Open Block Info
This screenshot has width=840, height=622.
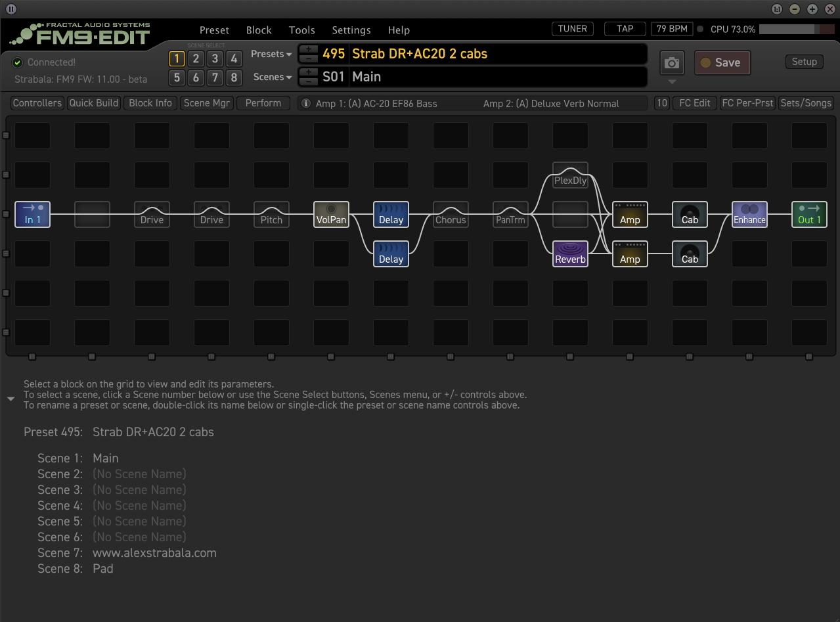click(x=150, y=103)
